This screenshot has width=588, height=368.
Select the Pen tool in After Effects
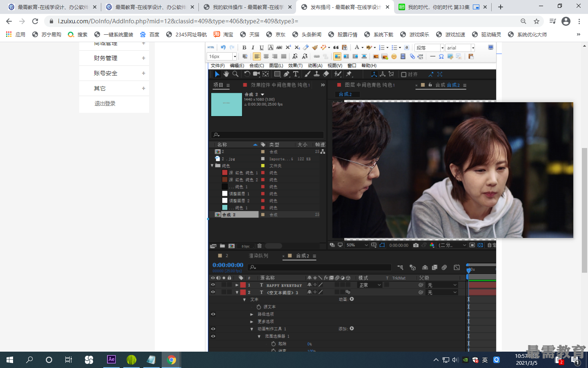click(x=286, y=74)
